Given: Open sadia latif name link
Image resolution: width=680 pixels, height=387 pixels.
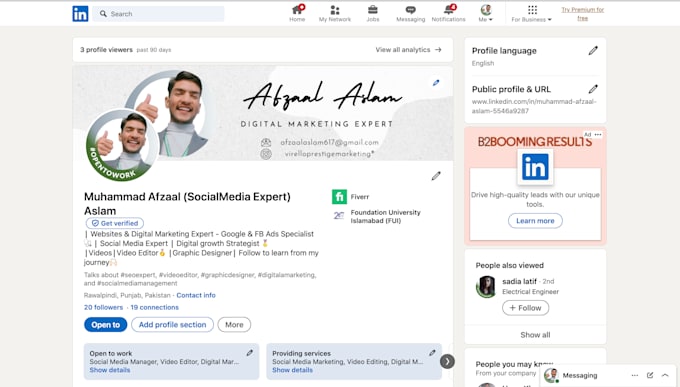Looking at the screenshot, I should 519,282.
